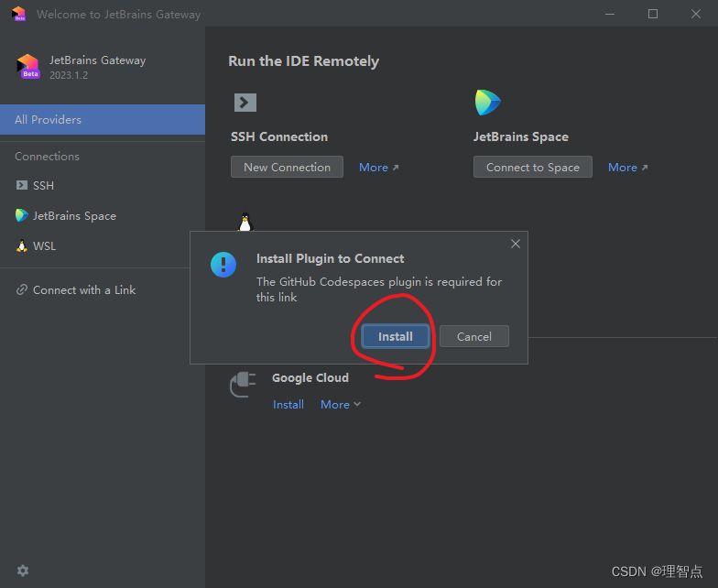Expand More dropdown under Google Cloud
Screen dimensions: 718x588
pyautogui.click(x=341, y=405)
